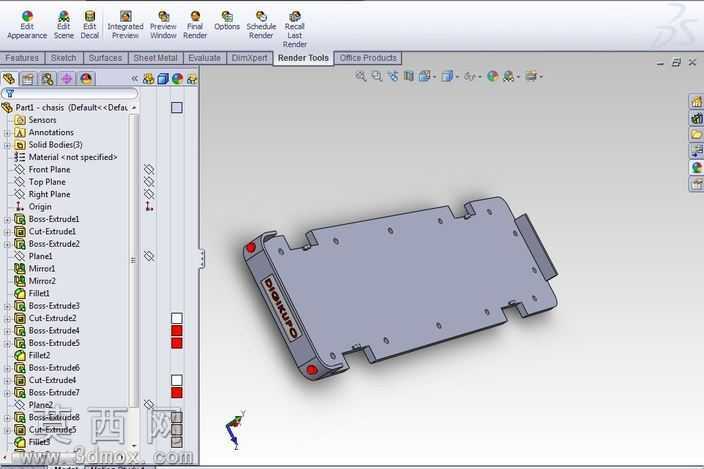Switch to the Office Products tab

pos(368,58)
